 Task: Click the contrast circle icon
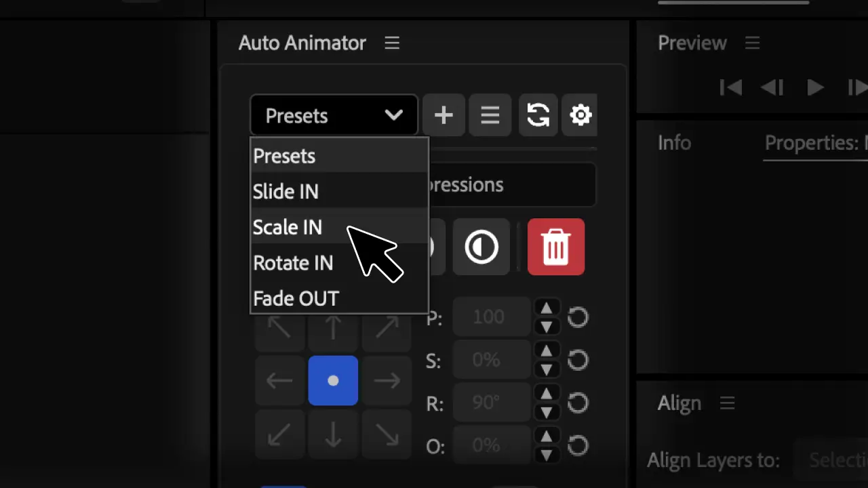481,247
